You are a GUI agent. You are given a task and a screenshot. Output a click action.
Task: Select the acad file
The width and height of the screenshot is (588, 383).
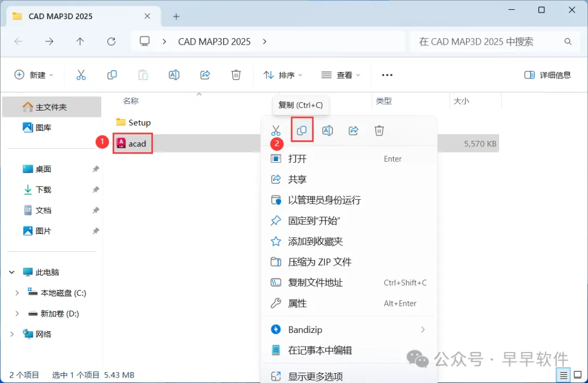click(133, 144)
